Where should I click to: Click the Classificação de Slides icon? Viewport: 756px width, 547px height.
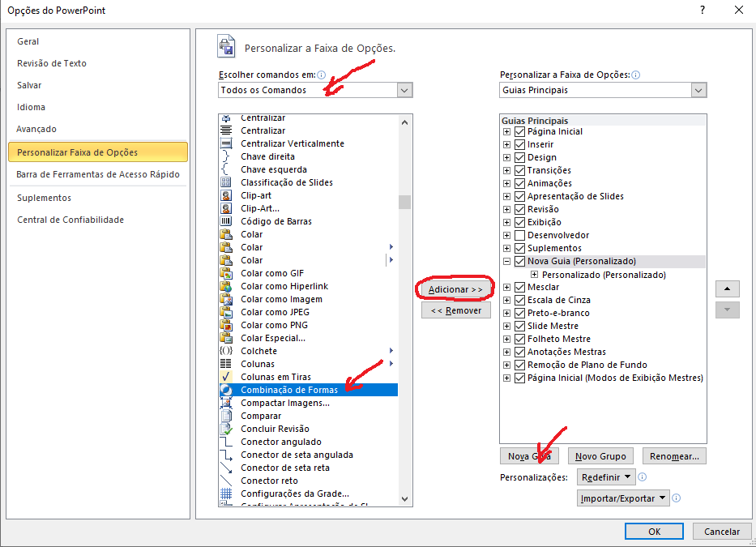pyautogui.click(x=225, y=182)
